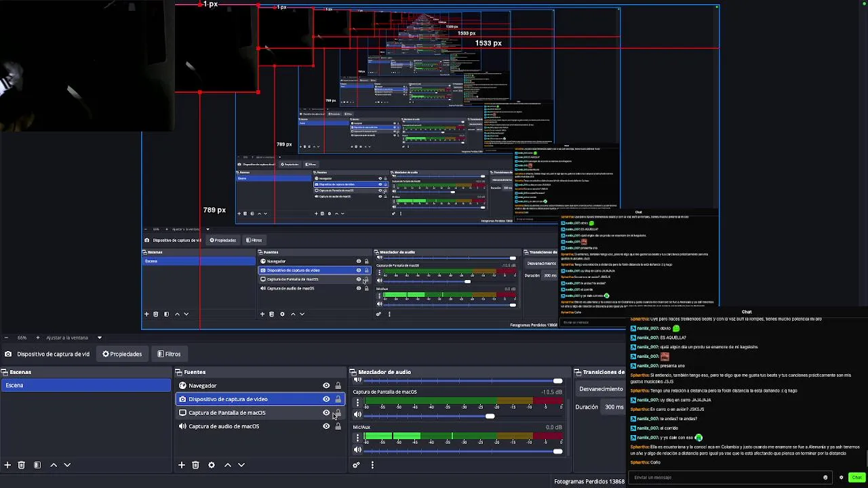Image resolution: width=868 pixels, height=488 pixels.
Task: Toggle lock on the Navegador source
Action: 338,386
